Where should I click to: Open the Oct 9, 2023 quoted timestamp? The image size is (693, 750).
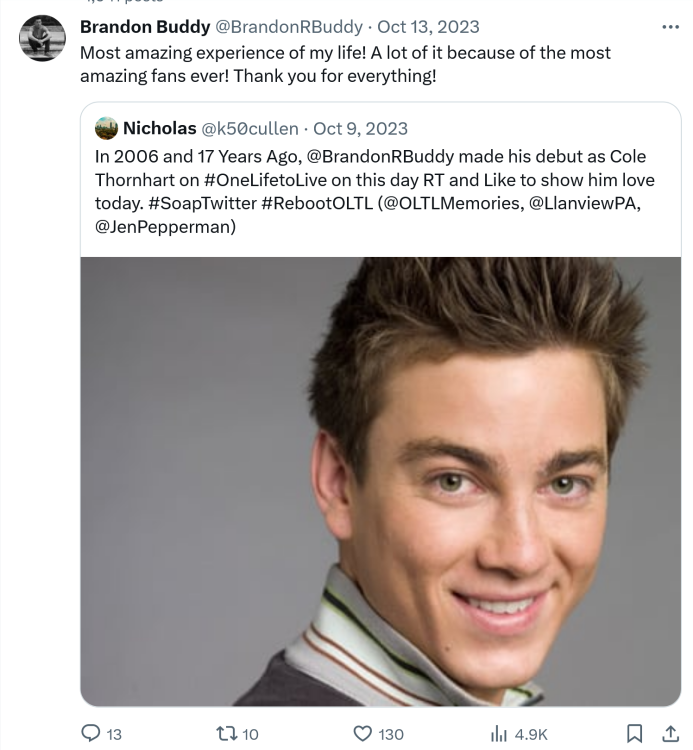pyautogui.click(x=360, y=128)
